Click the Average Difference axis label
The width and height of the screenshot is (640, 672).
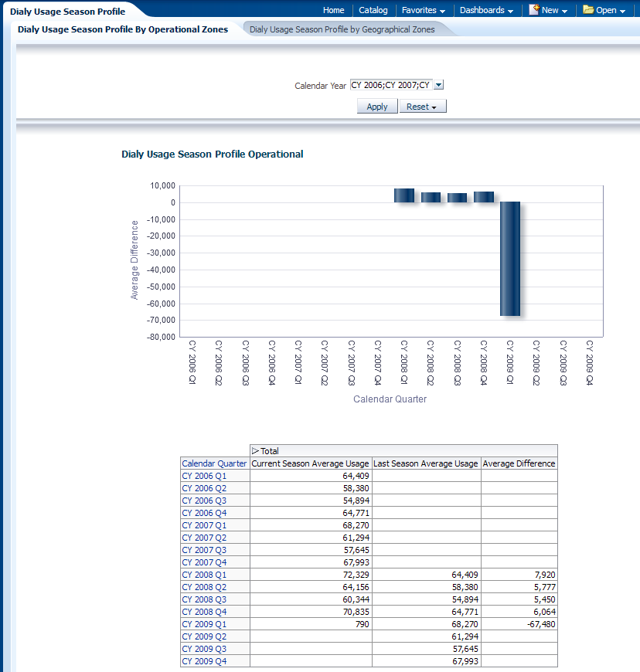[x=134, y=260]
